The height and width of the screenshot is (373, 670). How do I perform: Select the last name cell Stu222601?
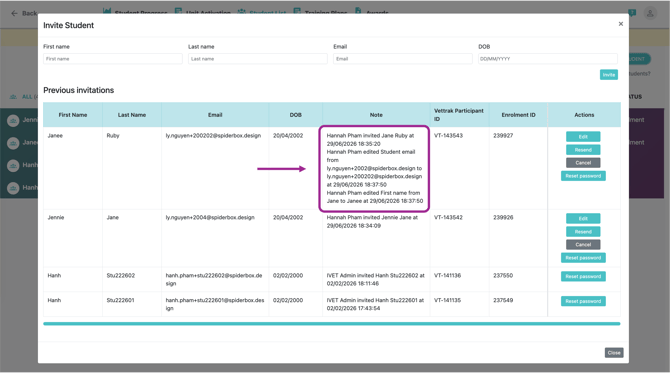pyautogui.click(x=120, y=301)
